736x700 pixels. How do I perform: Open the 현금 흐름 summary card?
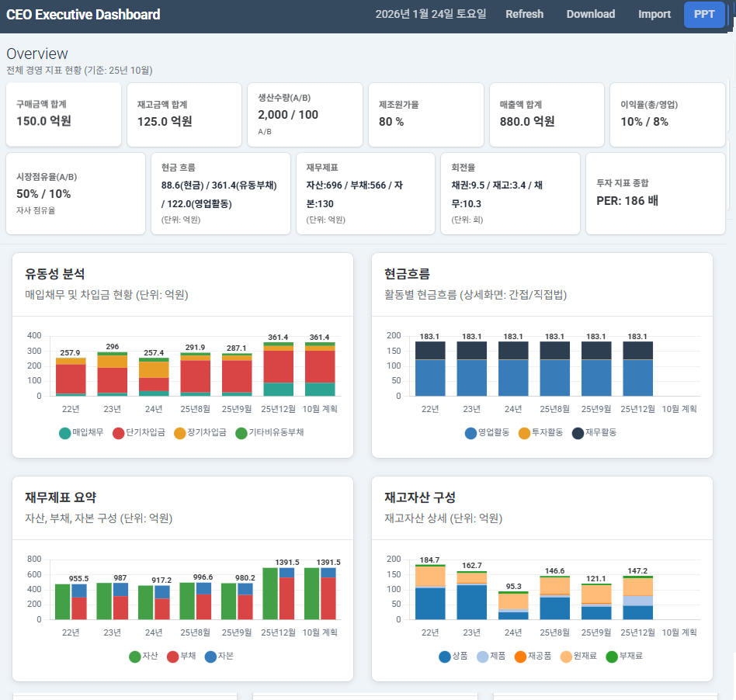point(221,193)
